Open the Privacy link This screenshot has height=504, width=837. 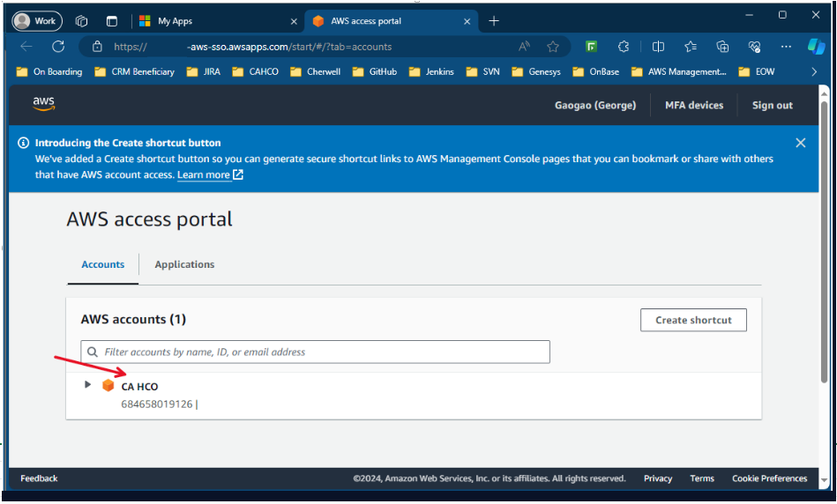tap(658, 478)
